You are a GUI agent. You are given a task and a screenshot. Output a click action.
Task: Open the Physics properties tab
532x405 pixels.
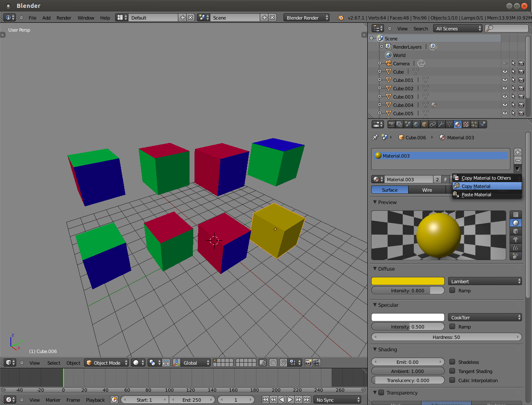coord(483,124)
